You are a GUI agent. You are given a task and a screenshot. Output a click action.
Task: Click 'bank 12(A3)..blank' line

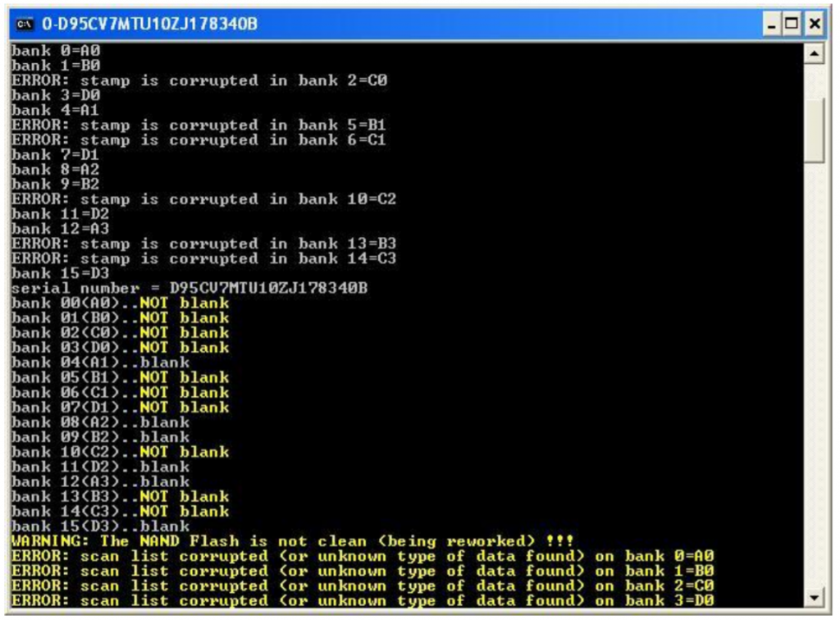(x=101, y=482)
